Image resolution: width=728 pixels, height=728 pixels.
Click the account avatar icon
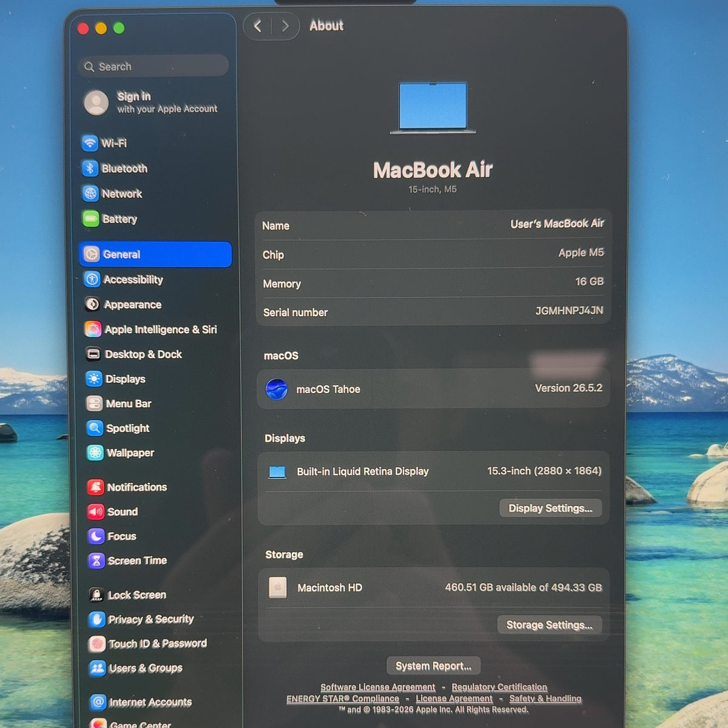tap(96, 103)
